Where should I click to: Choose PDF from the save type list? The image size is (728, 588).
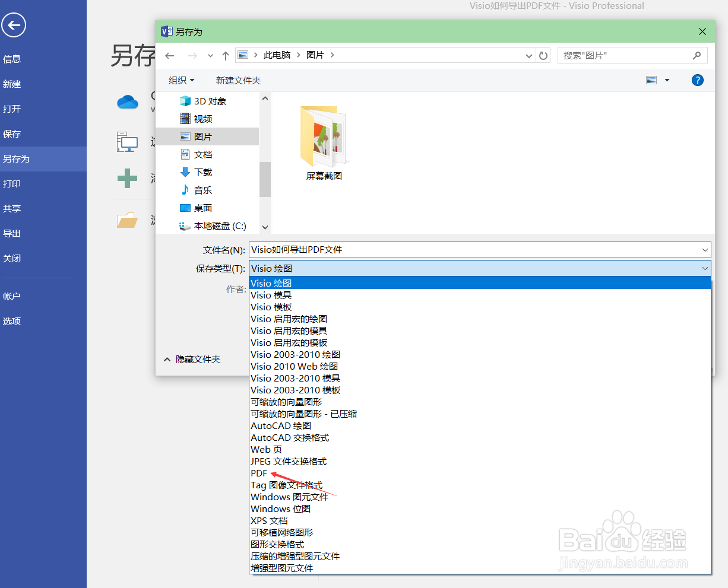(480, 473)
